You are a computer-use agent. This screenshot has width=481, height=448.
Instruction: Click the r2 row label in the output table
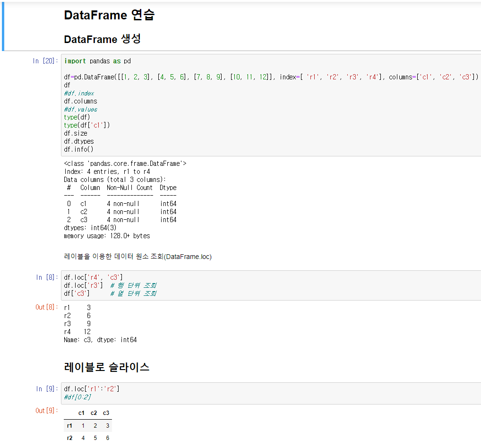tap(69, 438)
